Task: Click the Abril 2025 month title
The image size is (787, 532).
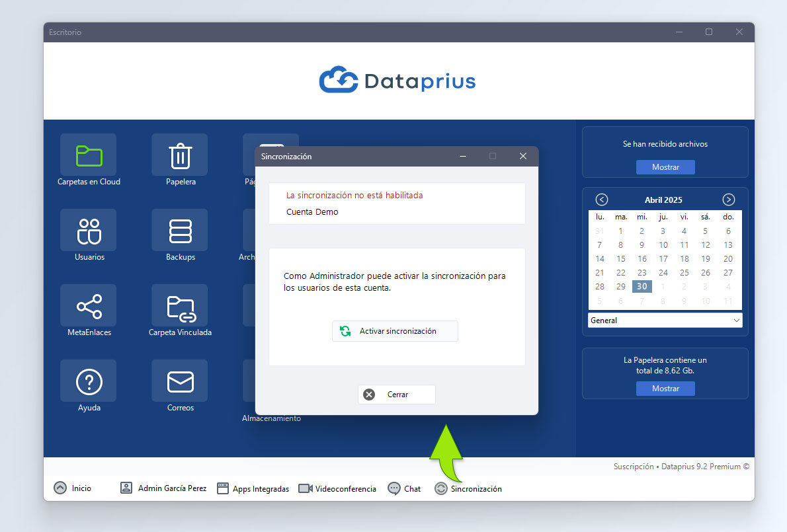Action: pos(663,200)
